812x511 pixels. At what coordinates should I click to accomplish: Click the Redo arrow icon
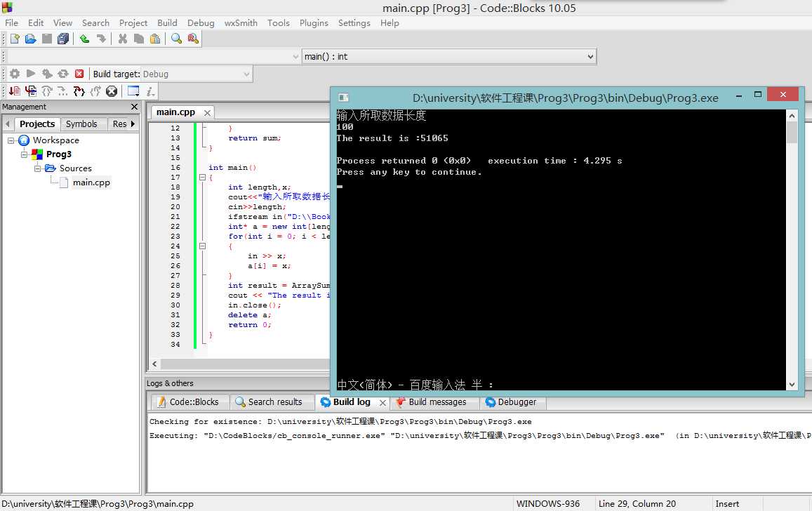pyautogui.click(x=101, y=39)
